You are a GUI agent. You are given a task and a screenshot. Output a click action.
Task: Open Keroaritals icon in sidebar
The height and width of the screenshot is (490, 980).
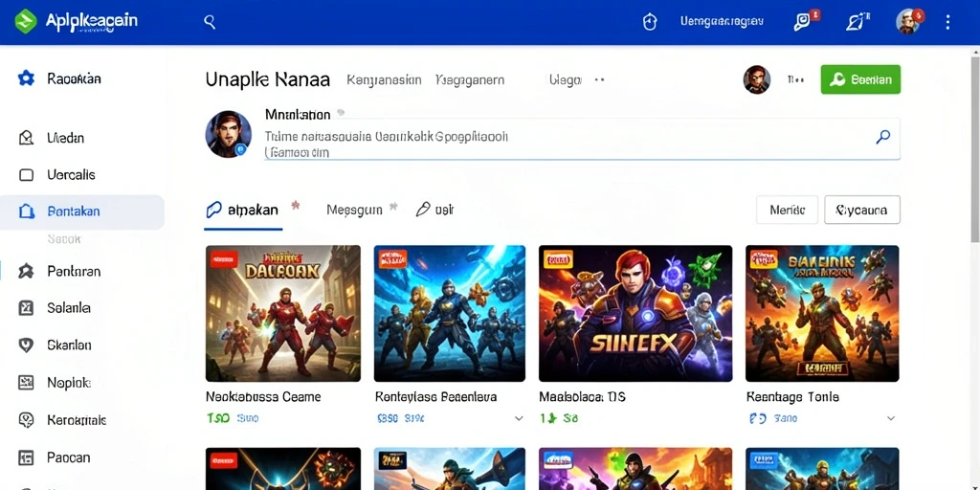point(26,420)
